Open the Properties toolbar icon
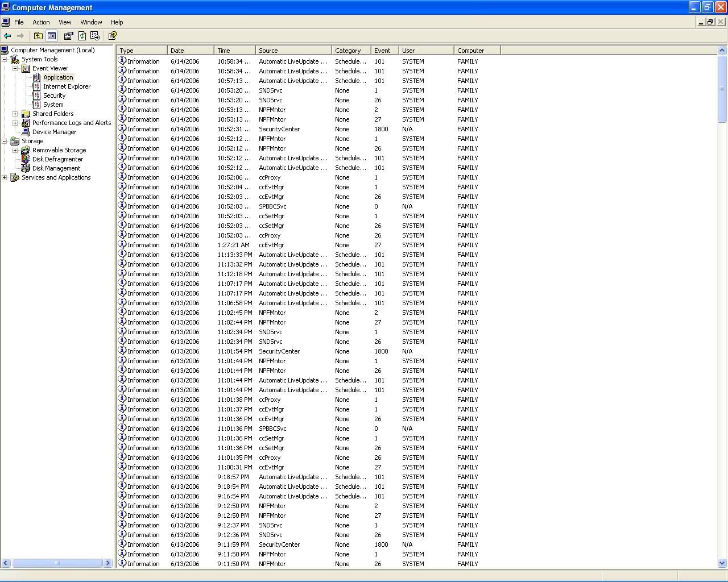 pyautogui.click(x=68, y=36)
